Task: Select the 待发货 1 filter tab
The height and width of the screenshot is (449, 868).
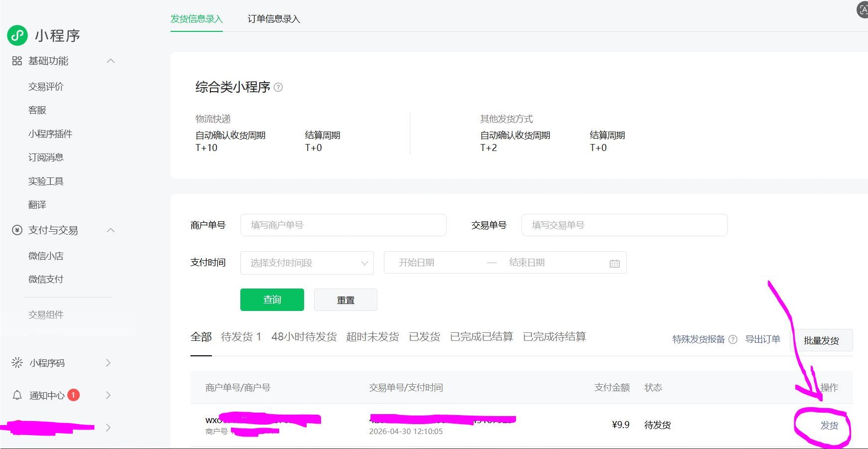Action: 241,337
